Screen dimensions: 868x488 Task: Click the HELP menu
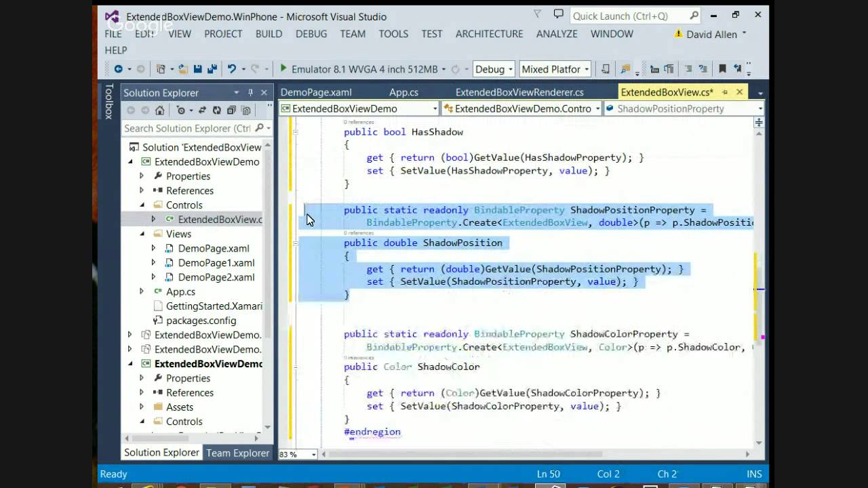pos(116,50)
